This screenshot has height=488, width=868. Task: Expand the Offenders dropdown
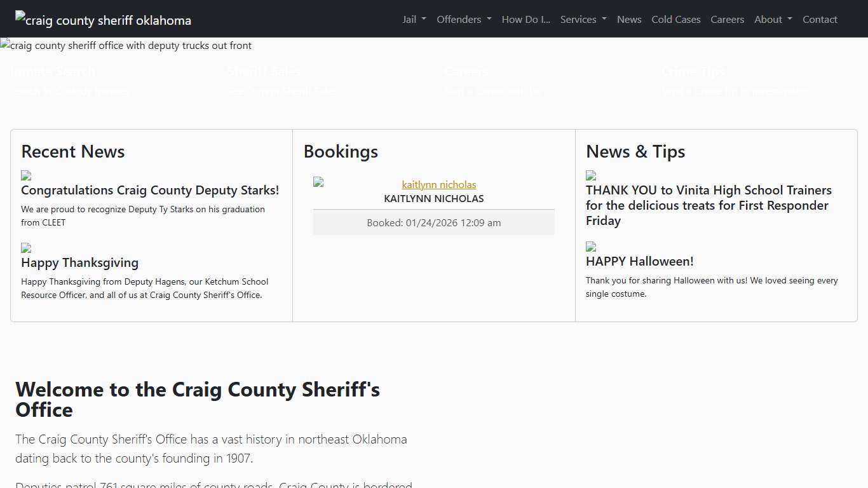(x=464, y=19)
